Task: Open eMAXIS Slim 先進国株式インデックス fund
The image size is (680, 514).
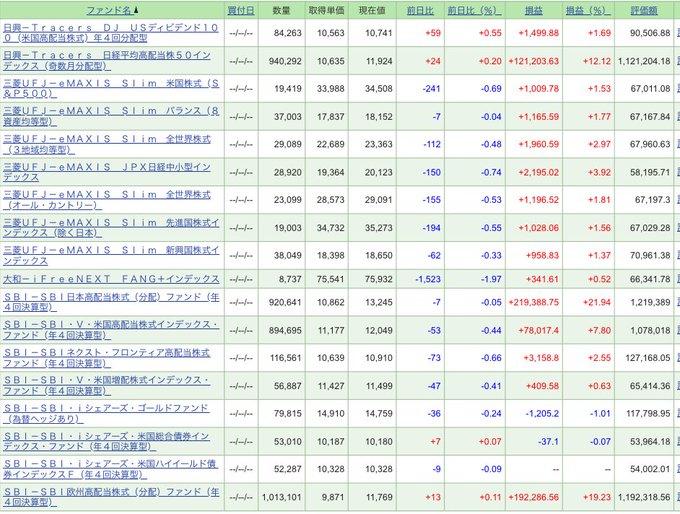Action: pos(111,228)
